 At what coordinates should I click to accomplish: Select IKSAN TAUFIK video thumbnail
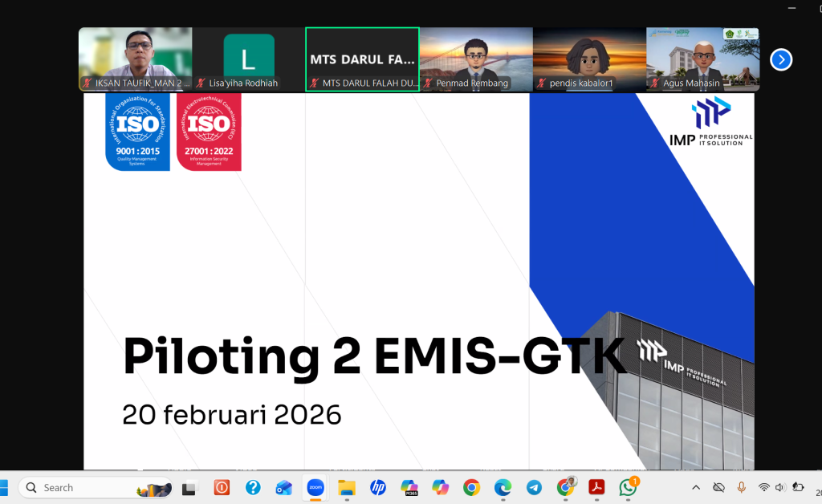click(135, 59)
